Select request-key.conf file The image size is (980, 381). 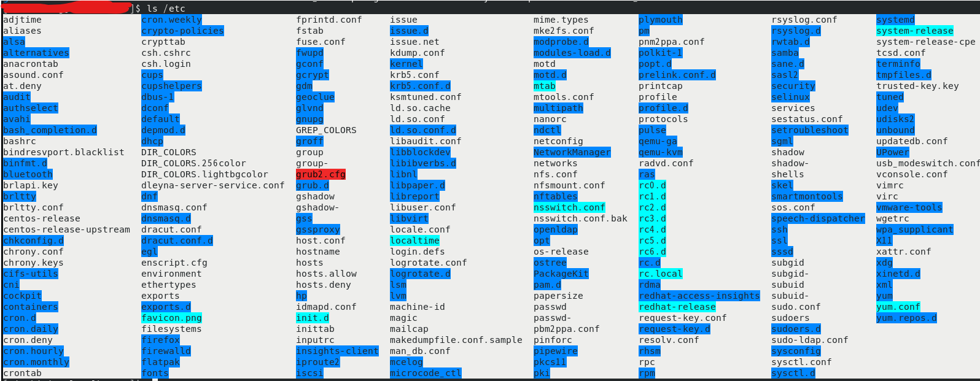click(x=683, y=318)
